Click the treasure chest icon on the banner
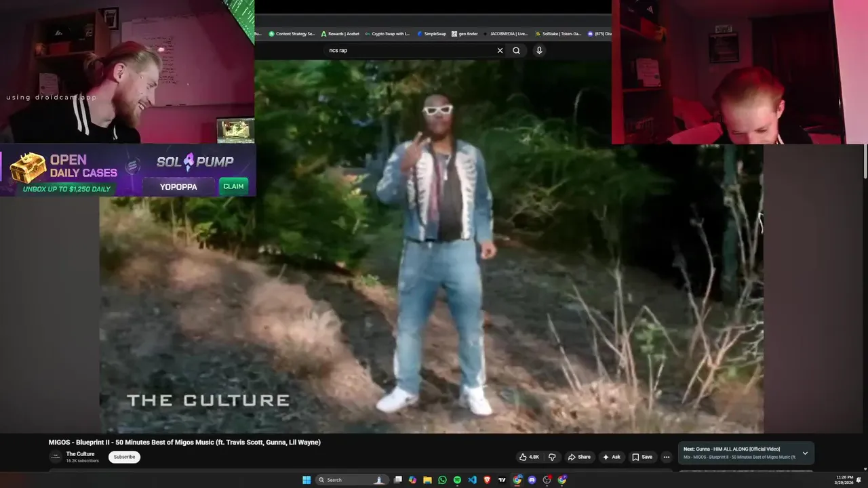Screen dimensions: 868x488 pyautogui.click(x=28, y=168)
